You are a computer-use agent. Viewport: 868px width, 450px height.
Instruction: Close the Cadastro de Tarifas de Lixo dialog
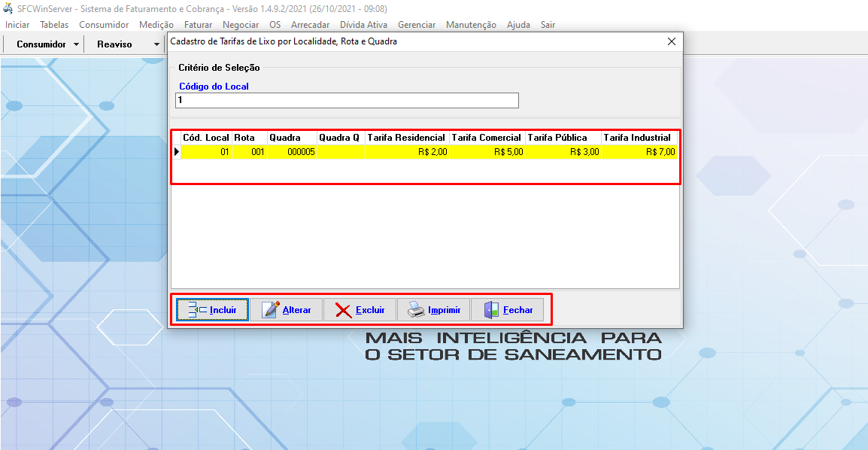[x=672, y=42]
